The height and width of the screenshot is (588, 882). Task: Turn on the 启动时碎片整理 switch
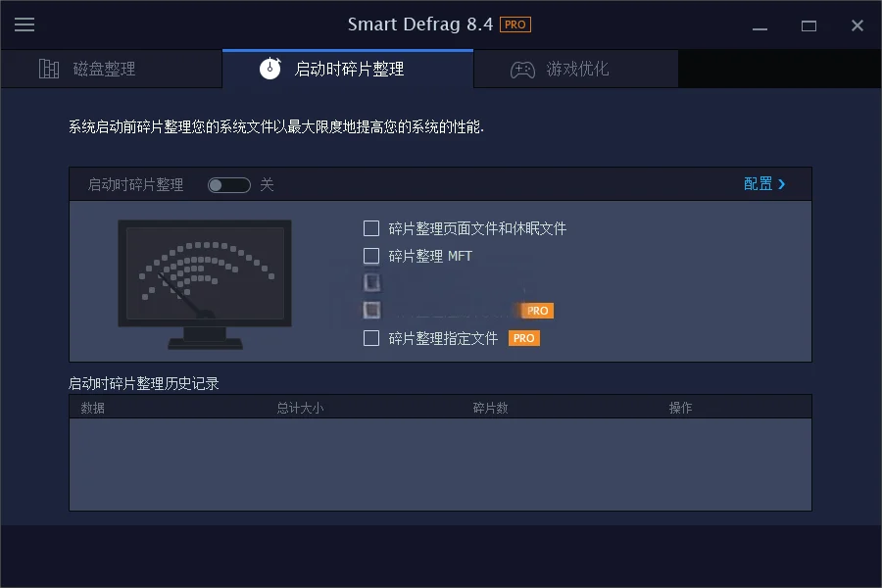[228, 184]
